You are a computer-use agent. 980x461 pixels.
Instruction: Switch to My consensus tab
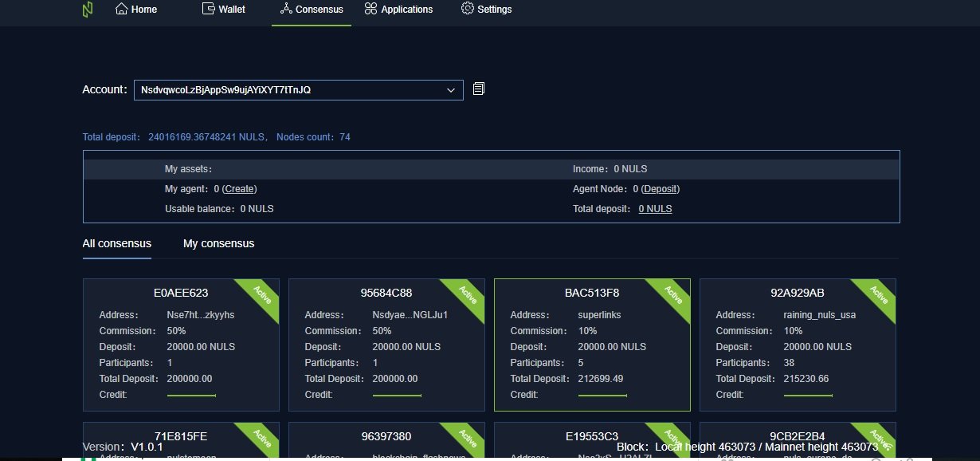tap(218, 243)
